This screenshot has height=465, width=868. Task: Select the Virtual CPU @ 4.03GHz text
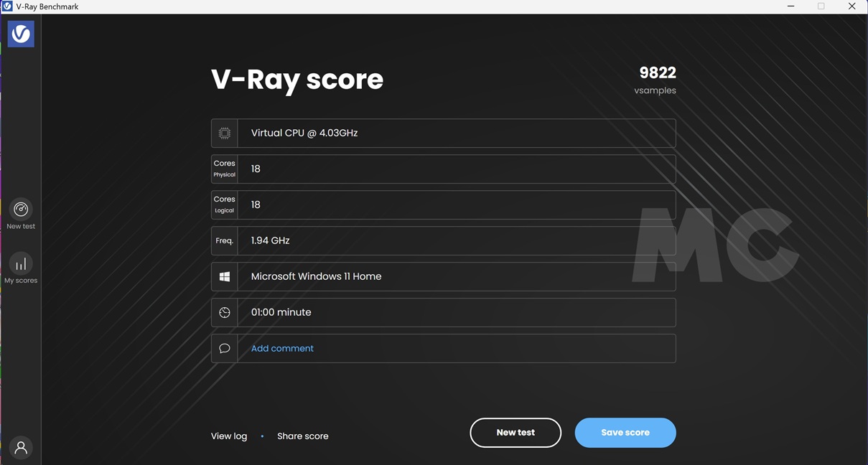click(x=304, y=133)
